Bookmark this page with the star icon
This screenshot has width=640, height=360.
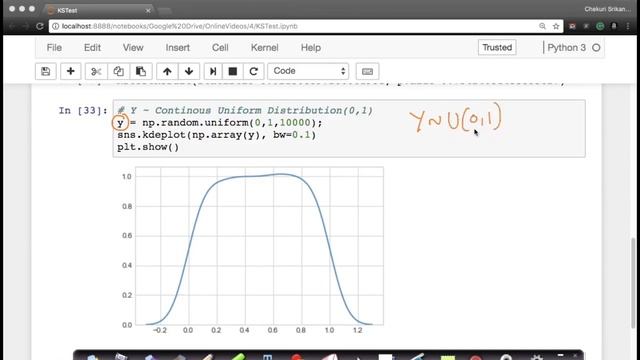coord(556,26)
